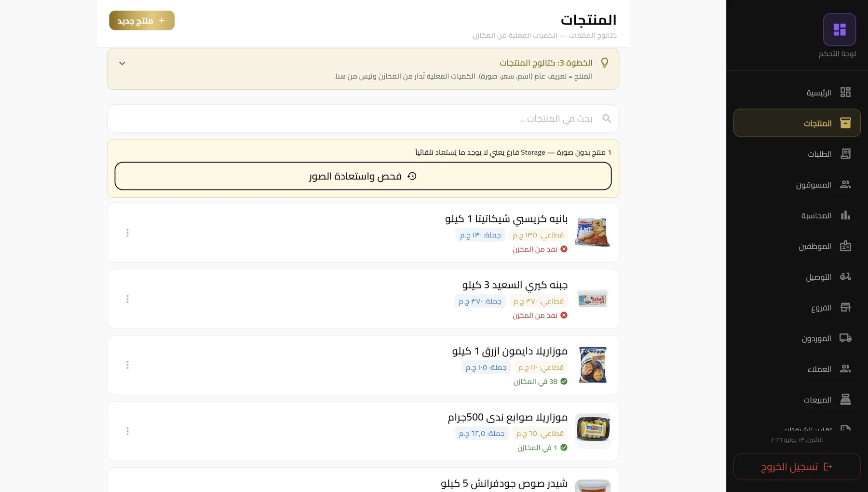Image resolution: width=868 pixels, height=492 pixels.
Task: Click the الفروع branches store icon
Action: (845, 307)
